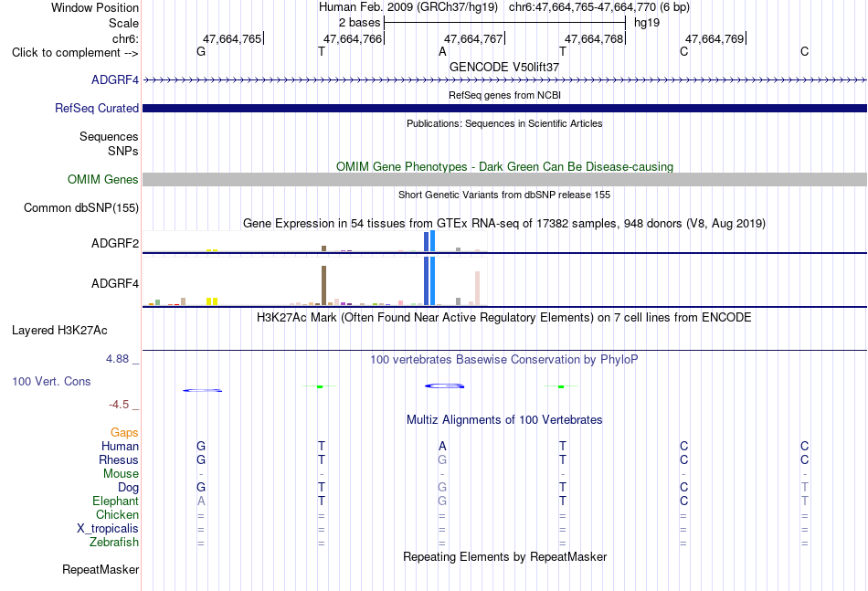Click the gray OMIM Genes bar
Image resolution: width=868 pixels, height=591 pixels.
[505, 179]
